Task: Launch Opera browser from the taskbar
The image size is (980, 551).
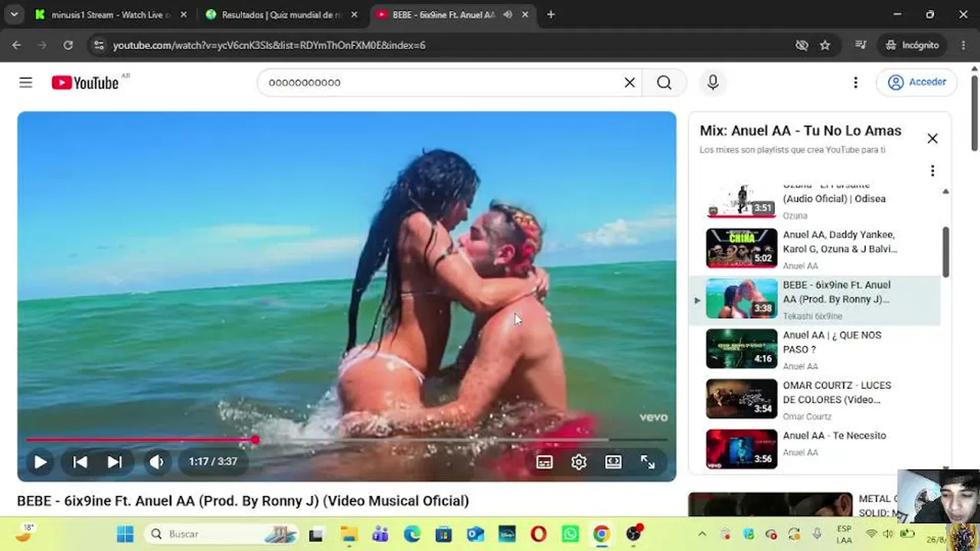Action: click(538, 534)
